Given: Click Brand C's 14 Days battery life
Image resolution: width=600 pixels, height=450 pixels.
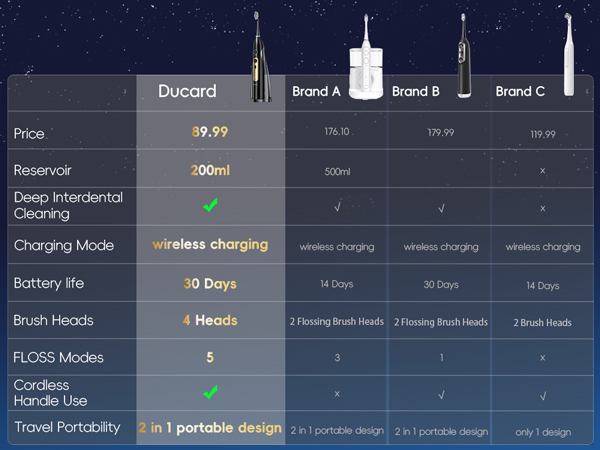Looking at the screenshot, I should pyautogui.click(x=543, y=286).
